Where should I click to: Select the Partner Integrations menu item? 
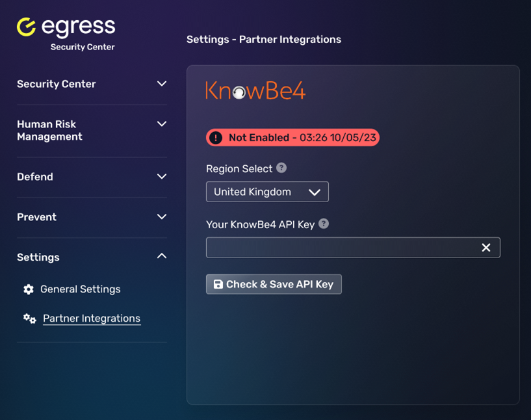pos(91,319)
